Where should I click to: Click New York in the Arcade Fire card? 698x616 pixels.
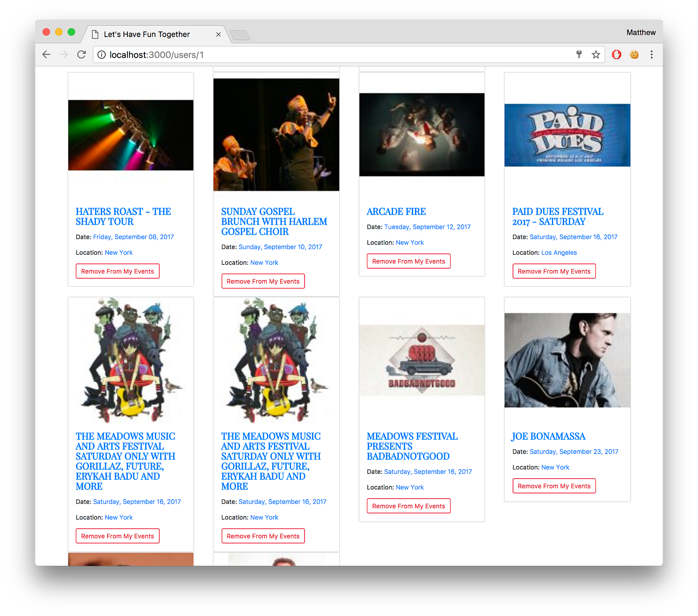[x=410, y=243]
